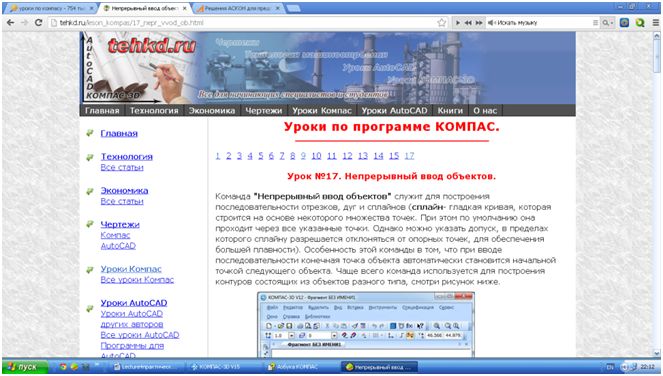Open the music extension list icon
This screenshot has width=663, height=376.
click(x=595, y=23)
